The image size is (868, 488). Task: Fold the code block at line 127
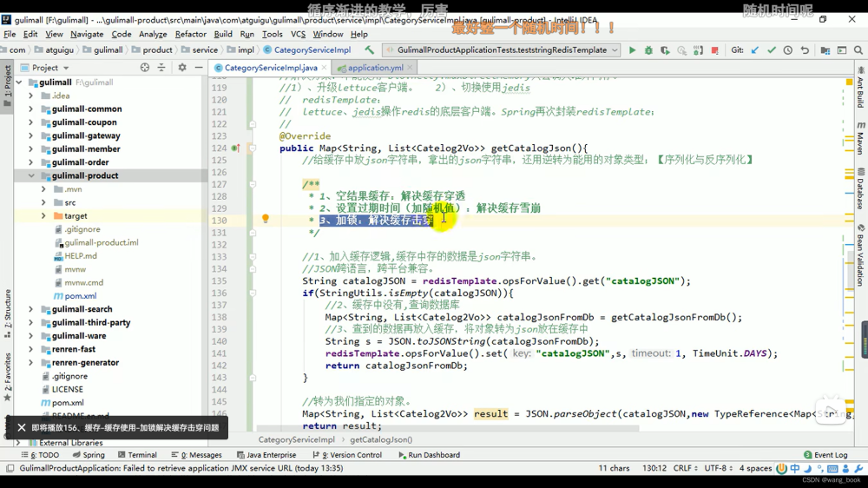click(253, 184)
